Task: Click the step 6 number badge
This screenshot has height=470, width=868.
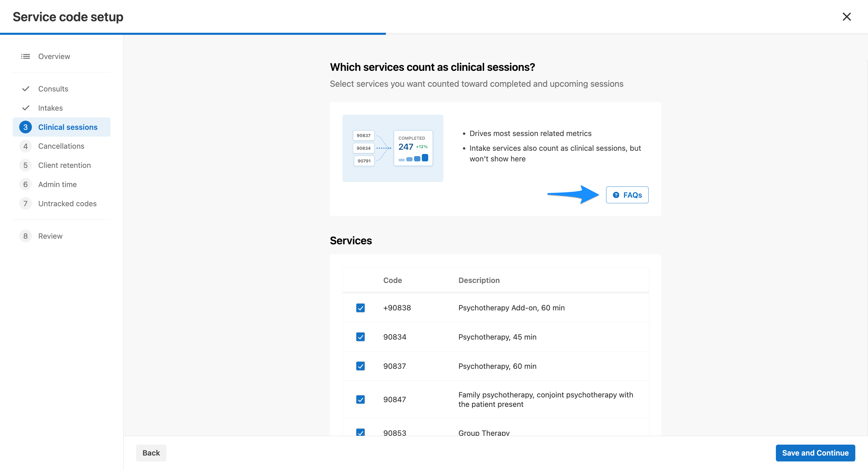Action: (26, 184)
